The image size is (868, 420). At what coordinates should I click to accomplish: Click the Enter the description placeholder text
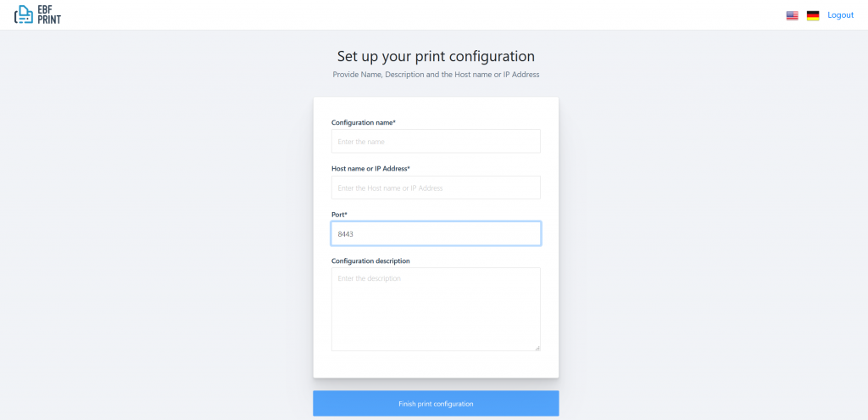coord(370,278)
